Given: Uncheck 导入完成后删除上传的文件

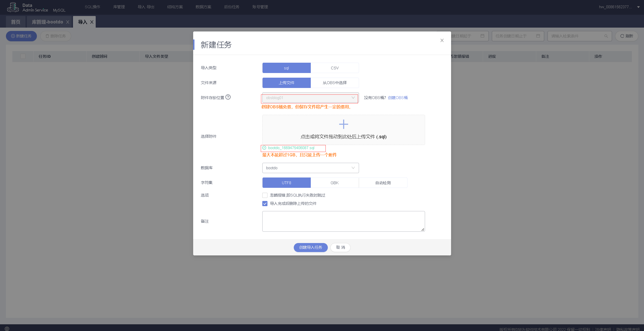Looking at the screenshot, I should pyautogui.click(x=265, y=203).
